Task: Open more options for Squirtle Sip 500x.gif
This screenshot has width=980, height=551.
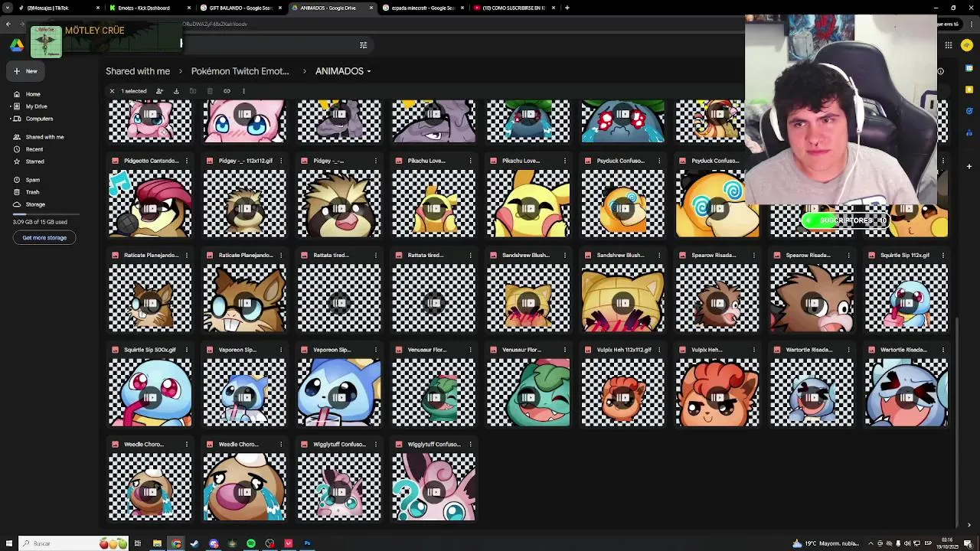Action: pyautogui.click(x=186, y=350)
